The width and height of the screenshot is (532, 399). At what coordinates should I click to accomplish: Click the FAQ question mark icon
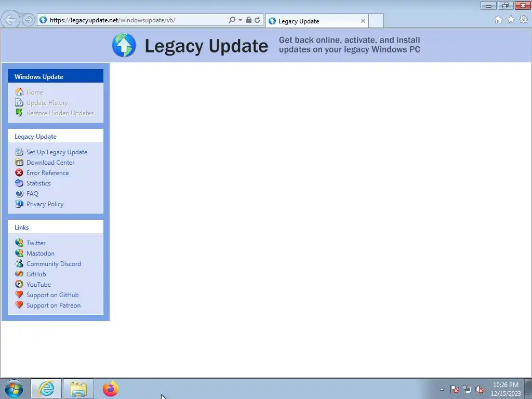[19, 193]
